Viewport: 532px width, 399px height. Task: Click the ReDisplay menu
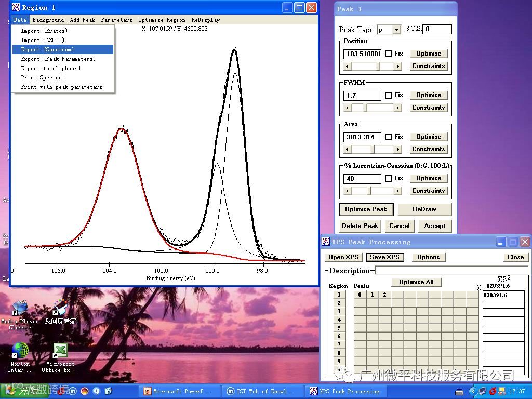point(205,20)
